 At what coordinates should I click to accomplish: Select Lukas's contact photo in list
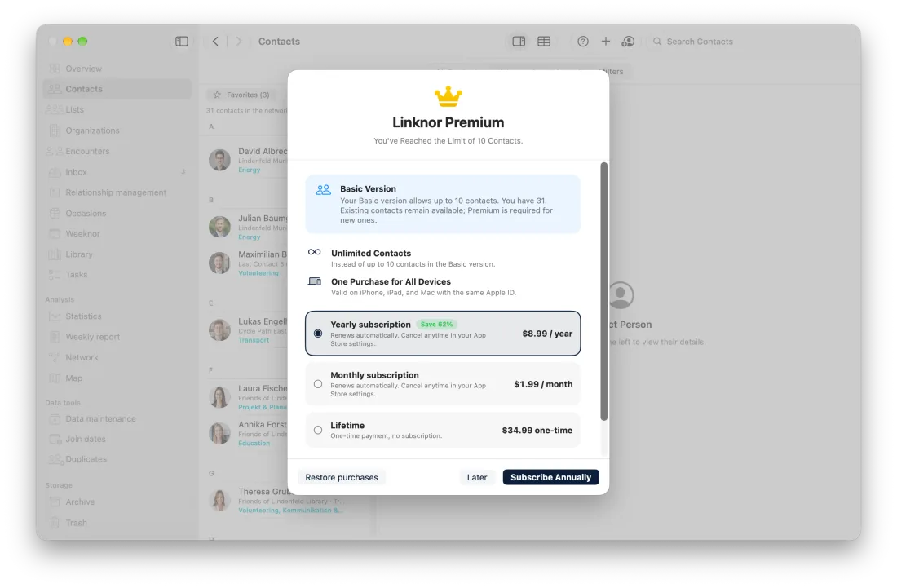pyautogui.click(x=219, y=330)
